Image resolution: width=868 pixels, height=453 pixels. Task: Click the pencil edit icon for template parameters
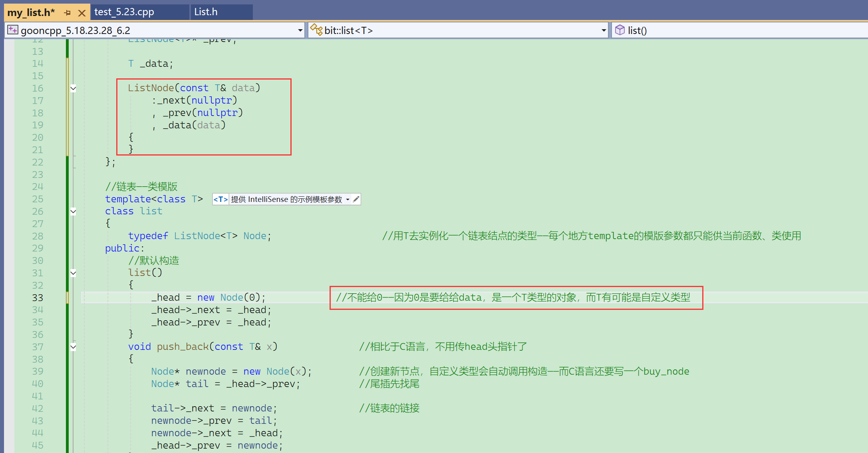356,199
